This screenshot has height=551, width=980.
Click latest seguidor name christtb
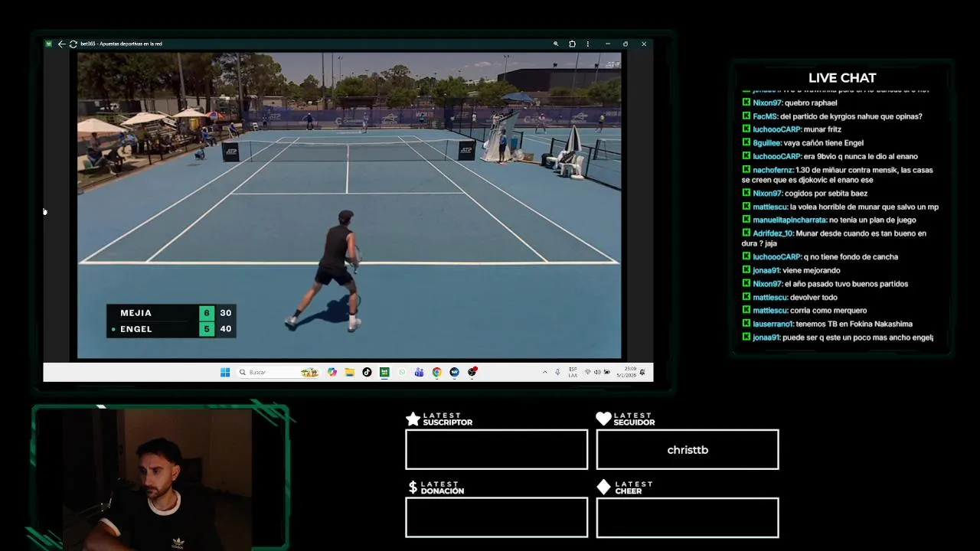[688, 450]
